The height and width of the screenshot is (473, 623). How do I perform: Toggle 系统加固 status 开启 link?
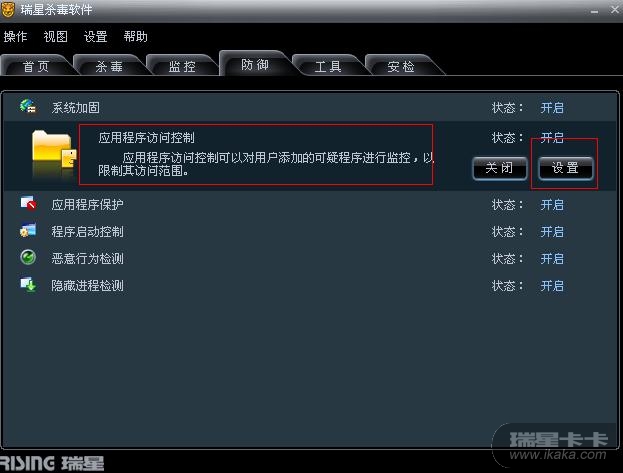click(552, 108)
